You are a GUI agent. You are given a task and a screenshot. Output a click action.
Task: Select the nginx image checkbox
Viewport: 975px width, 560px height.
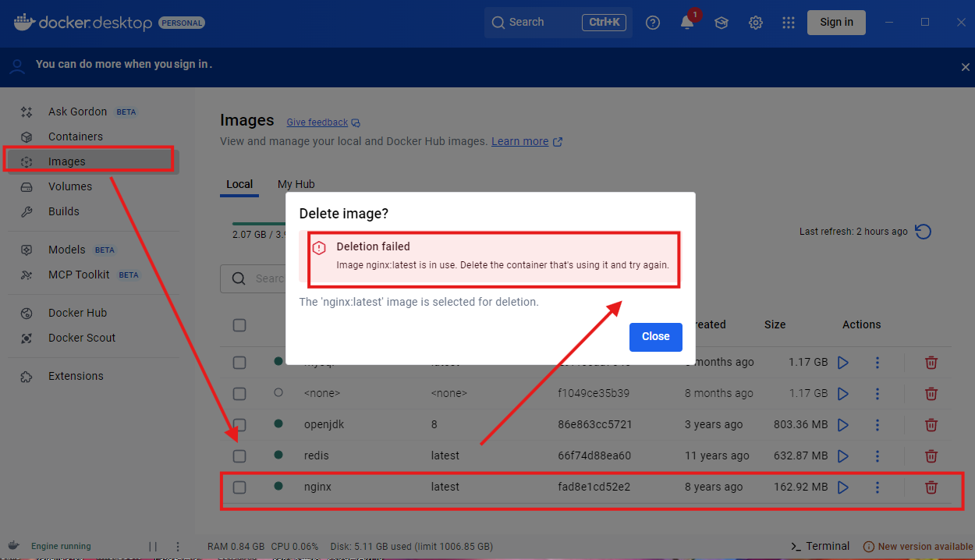coord(239,487)
